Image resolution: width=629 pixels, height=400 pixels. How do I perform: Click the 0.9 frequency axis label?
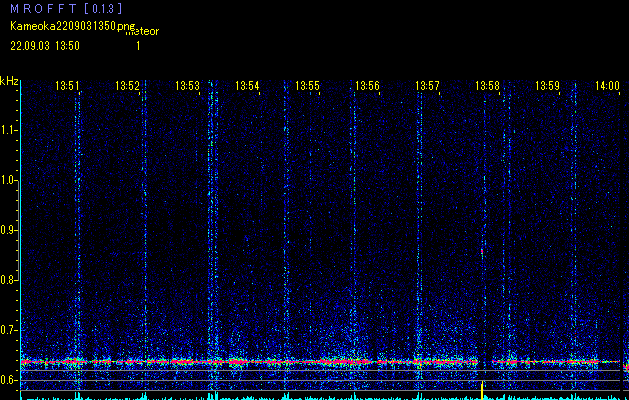pos(8,230)
